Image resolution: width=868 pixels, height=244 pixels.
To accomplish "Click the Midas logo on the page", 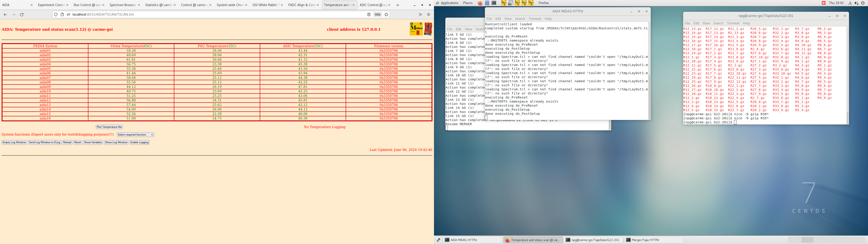I will click(x=416, y=29).
